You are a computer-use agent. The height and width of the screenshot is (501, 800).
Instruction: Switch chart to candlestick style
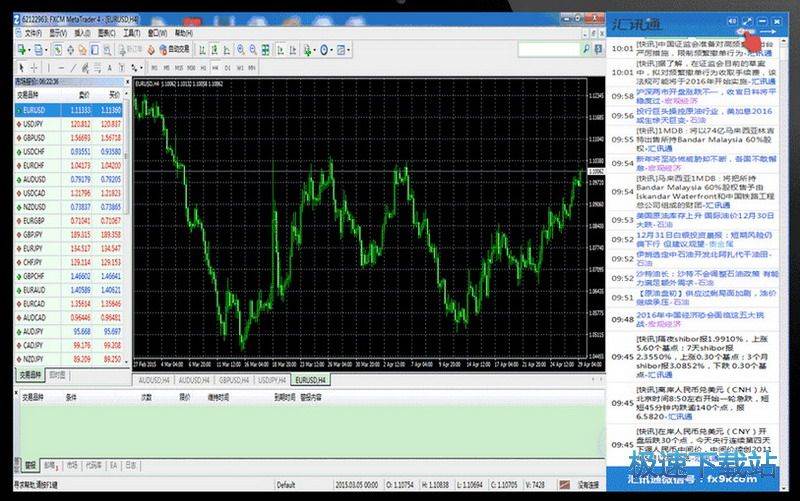pyautogui.click(x=215, y=50)
